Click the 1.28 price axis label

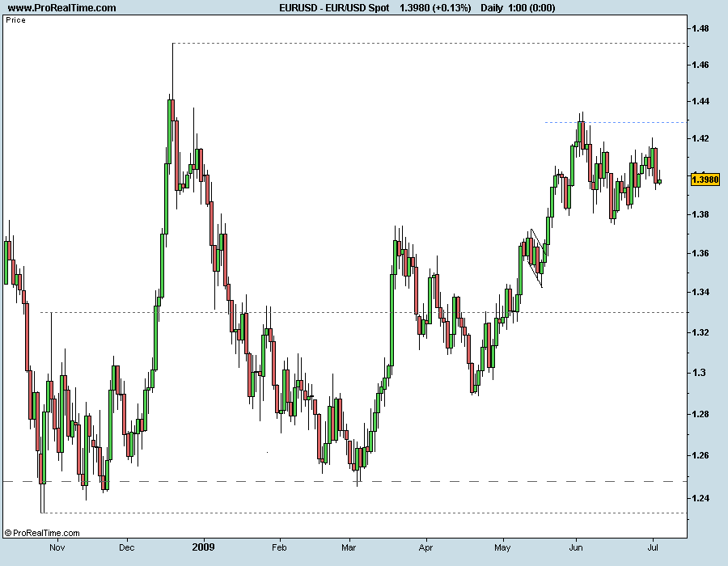pyautogui.click(x=700, y=414)
